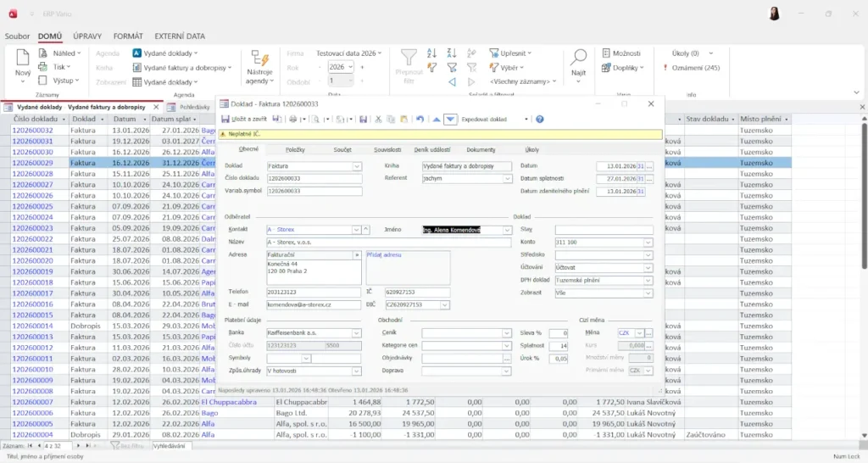Screen dimensions: 868x463
Task: Expand the Doklad type dropdown showing Faktura
Action: pyautogui.click(x=357, y=166)
